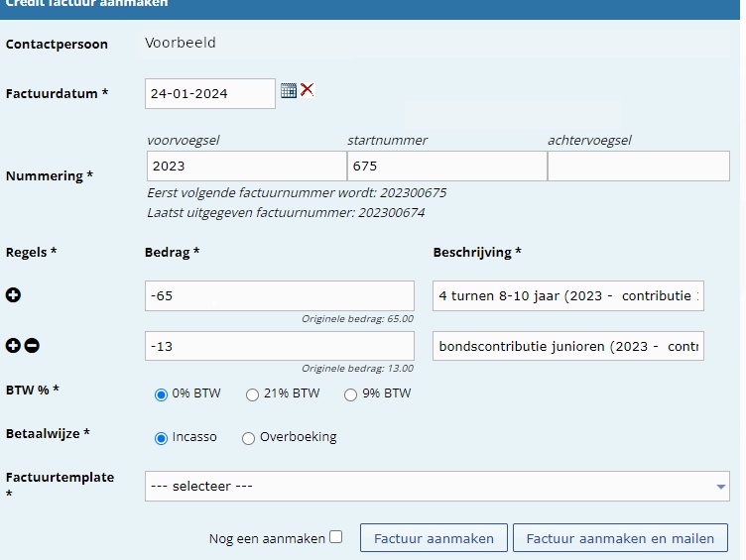
Task: Click the empty achtervoegsel field
Action: tap(638, 167)
